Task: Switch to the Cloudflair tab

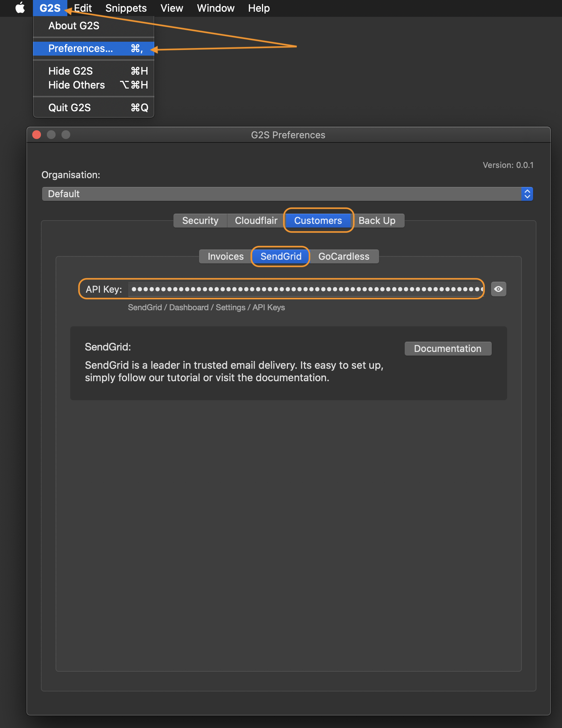Action: (x=256, y=221)
